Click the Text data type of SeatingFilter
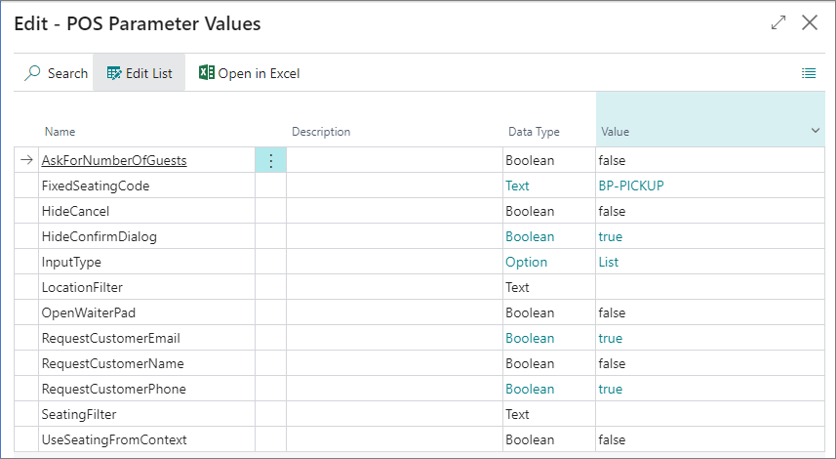The image size is (836, 459). point(517,415)
